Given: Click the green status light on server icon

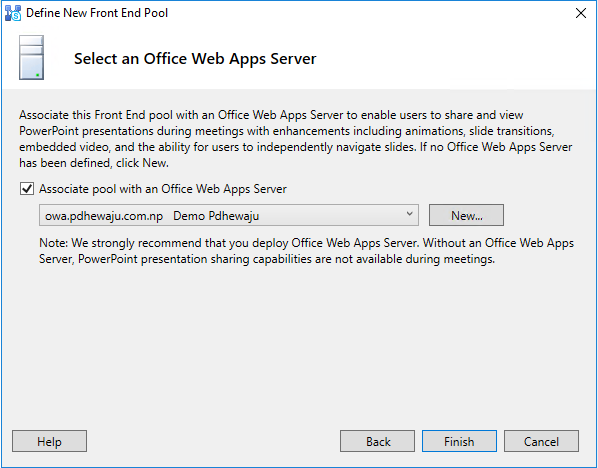Looking at the screenshot, I should [x=37, y=75].
